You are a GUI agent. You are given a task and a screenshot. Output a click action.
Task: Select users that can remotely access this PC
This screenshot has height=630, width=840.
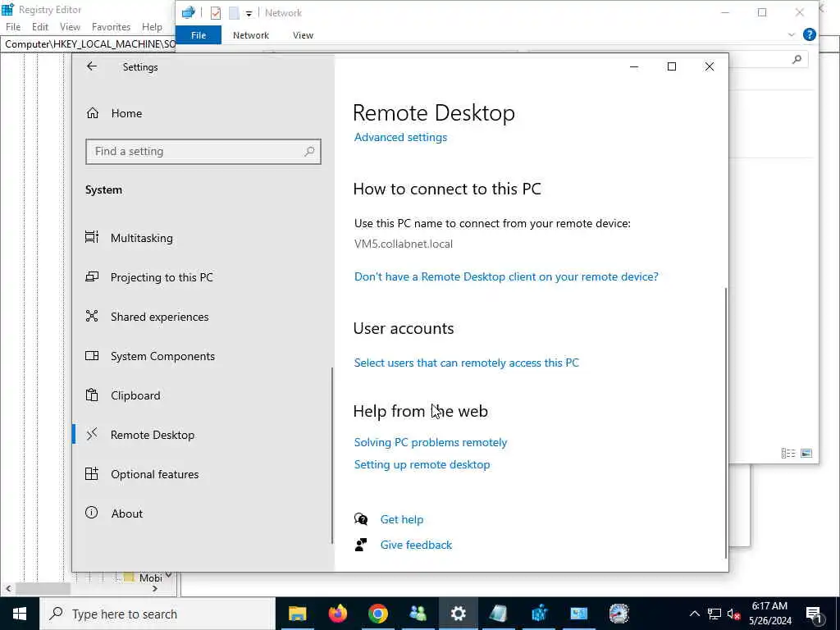[466, 363]
